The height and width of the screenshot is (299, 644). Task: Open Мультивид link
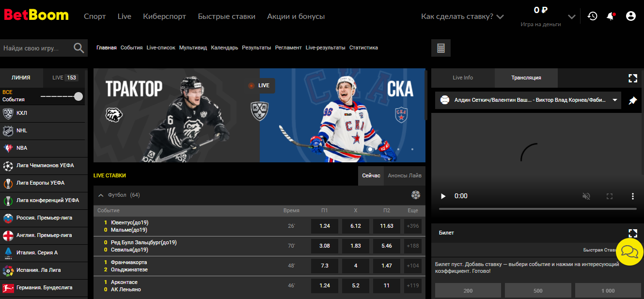193,48
